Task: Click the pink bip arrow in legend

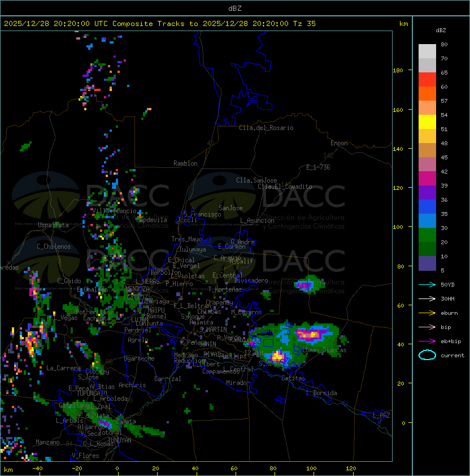Action: (x=427, y=327)
